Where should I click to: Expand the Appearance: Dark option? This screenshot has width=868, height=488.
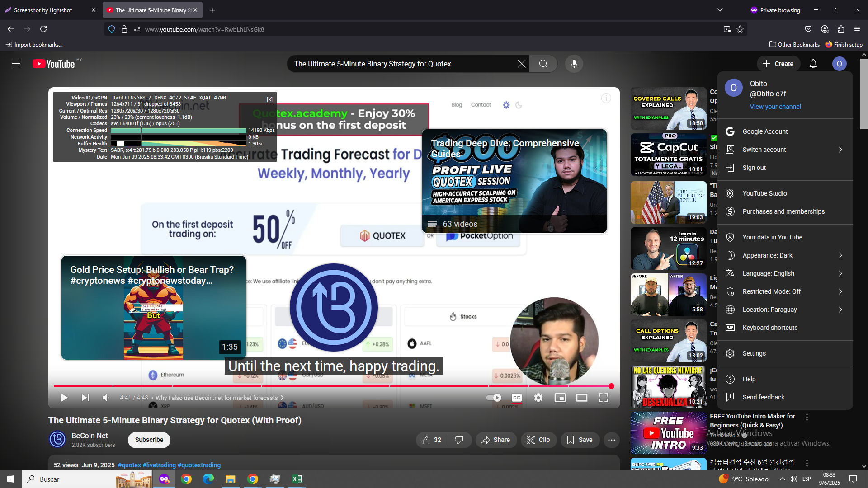785,255
